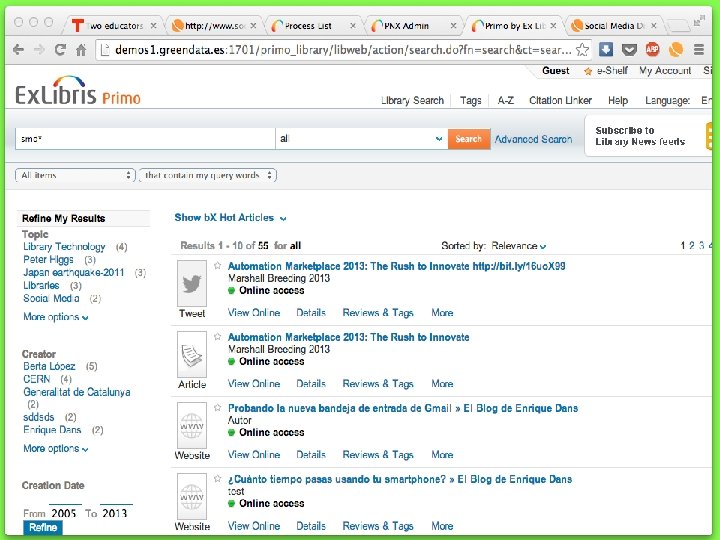Viewport: 720px width, 540px height.
Task: Click the To year 2013 field
Action: click(x=116, y=512)
